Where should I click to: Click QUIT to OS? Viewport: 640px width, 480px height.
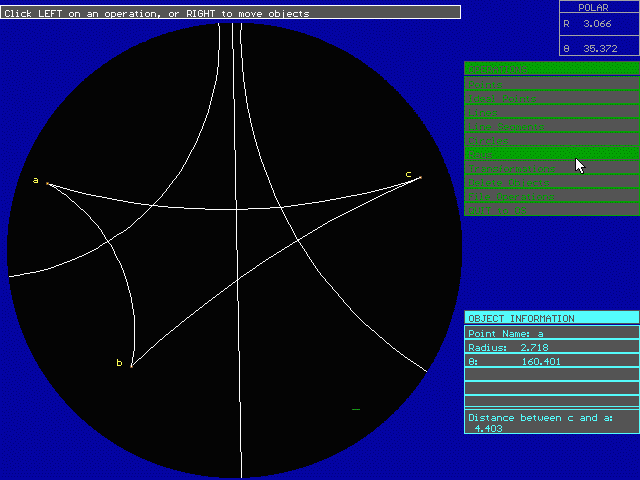[552, 209]
